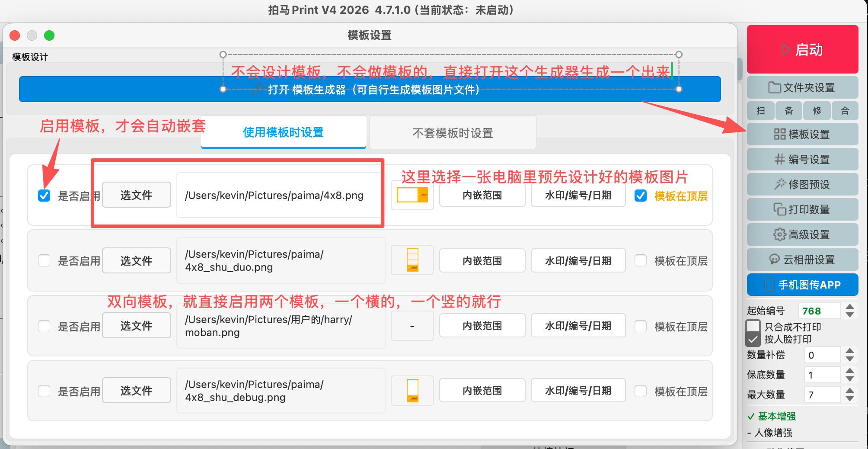
Task: Decrease 最大数量 using the down arrow
Action: pyautogui.click(x=850, y=399)
